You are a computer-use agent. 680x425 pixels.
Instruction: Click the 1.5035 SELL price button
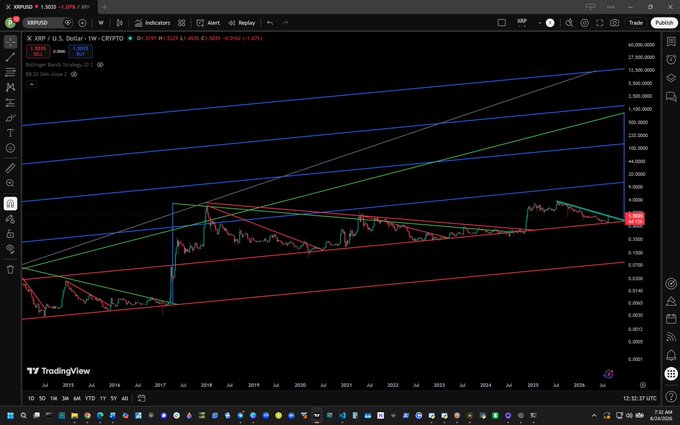pyautogui.click(x=38, y=51)
